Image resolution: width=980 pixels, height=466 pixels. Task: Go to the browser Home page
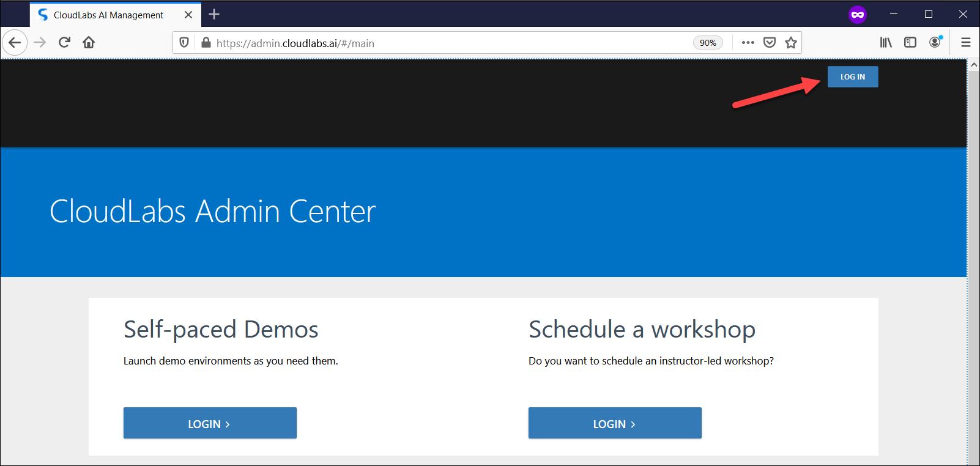(x=89, y=42)
